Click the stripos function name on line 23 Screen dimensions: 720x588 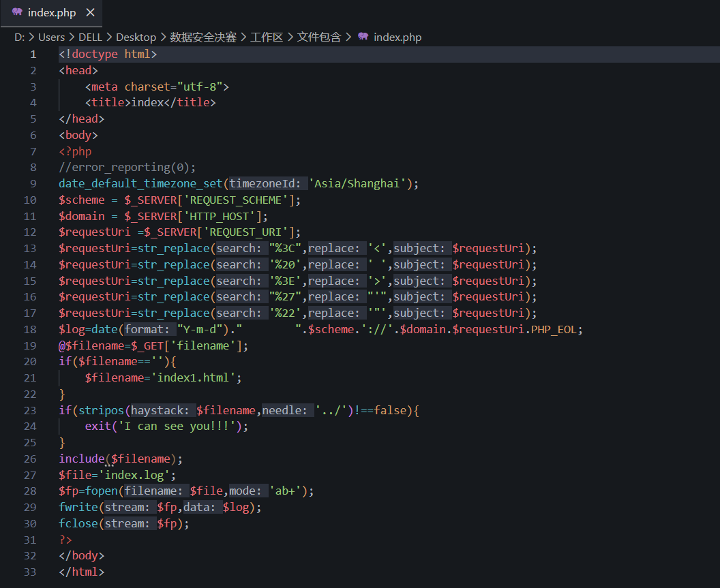pos(101,411)
